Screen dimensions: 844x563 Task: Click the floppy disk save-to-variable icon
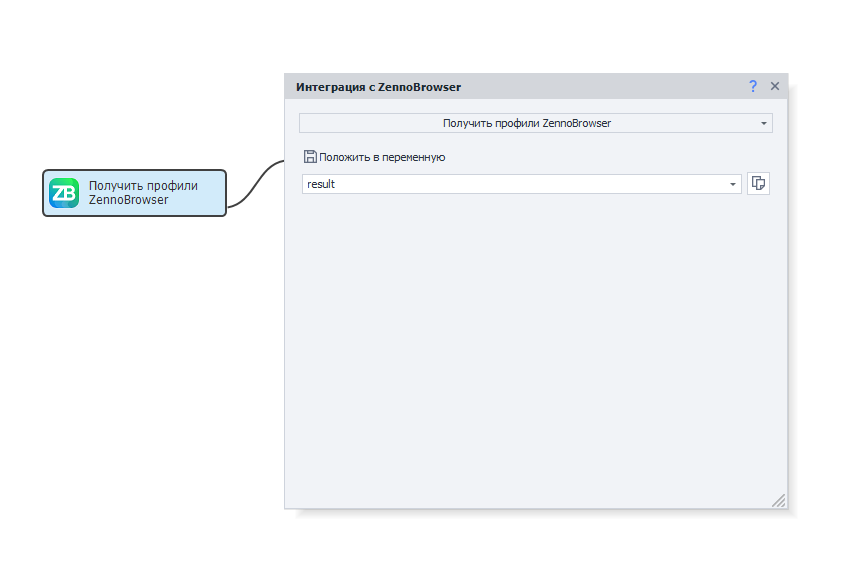[310, 156]
